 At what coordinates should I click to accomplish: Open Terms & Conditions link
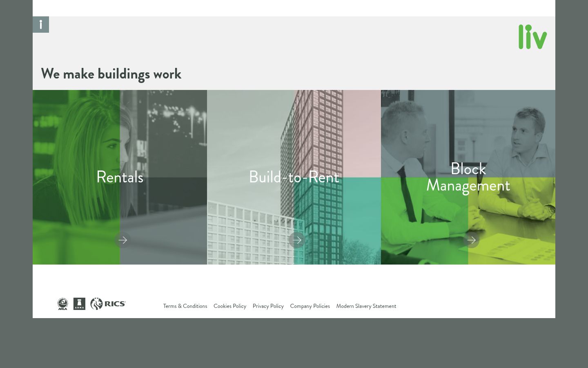[185, 306]
